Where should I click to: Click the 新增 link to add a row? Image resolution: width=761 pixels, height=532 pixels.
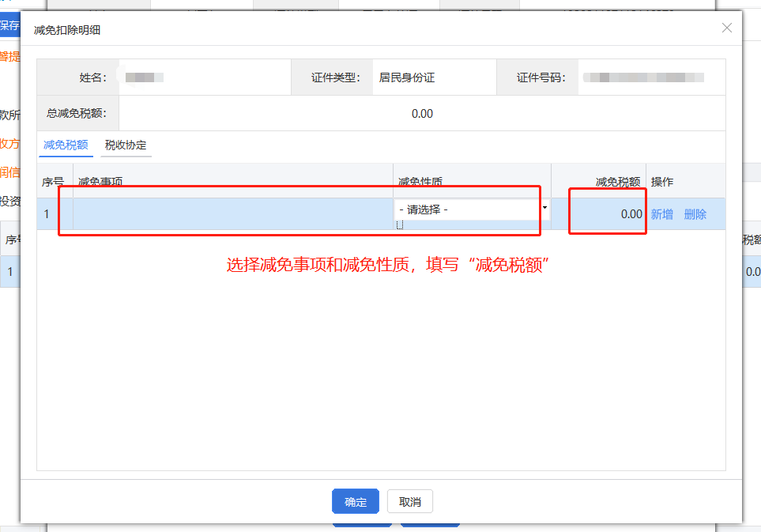(x=661, y=214)
